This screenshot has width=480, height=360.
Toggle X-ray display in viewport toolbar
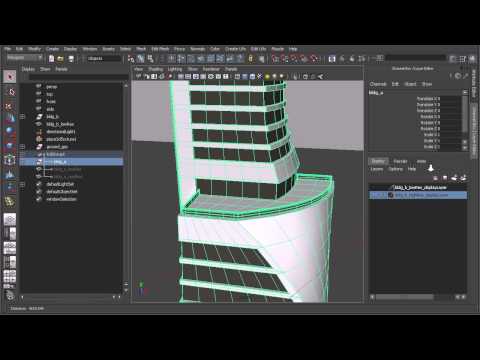[x=305, y=77]
